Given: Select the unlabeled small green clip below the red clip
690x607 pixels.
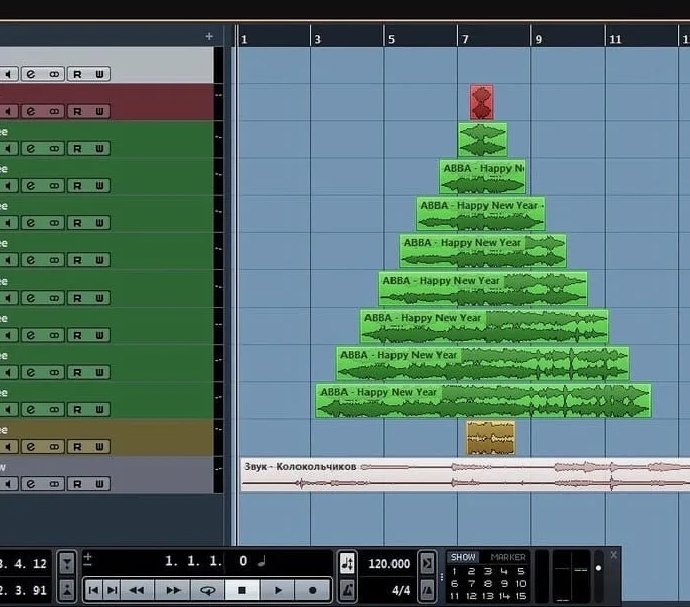Looking at the screenshot, I should [x=483, y=140].
